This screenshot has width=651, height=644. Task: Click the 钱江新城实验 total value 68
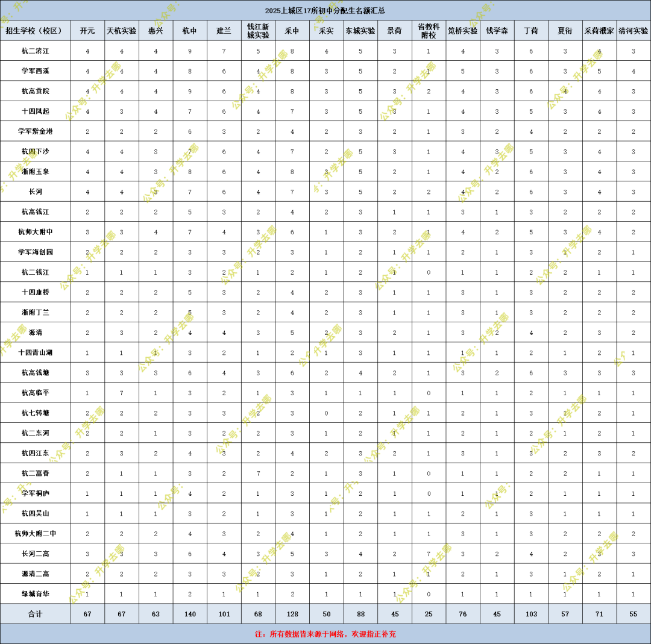pos(258,614)
